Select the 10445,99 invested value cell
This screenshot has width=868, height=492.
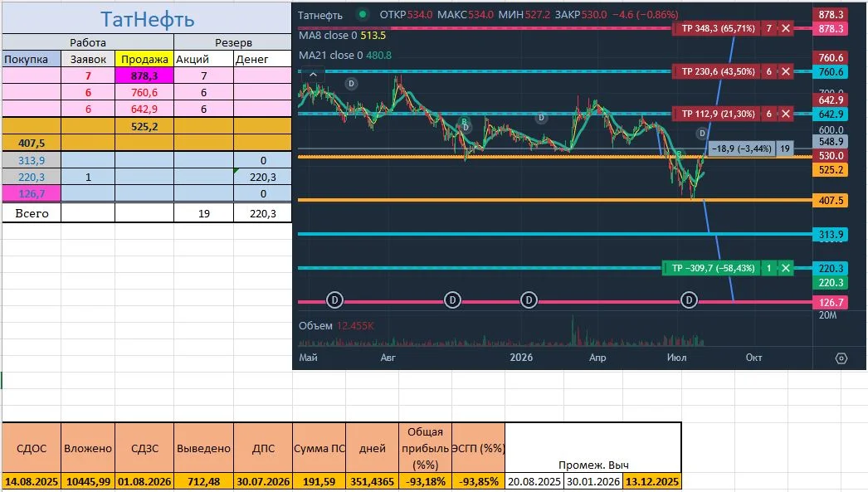(x=88, y=481)
